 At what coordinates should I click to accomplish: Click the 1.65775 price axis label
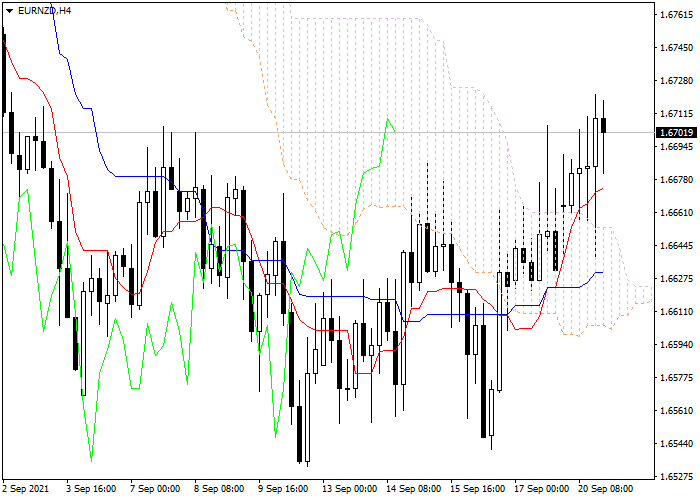point(676,378)
